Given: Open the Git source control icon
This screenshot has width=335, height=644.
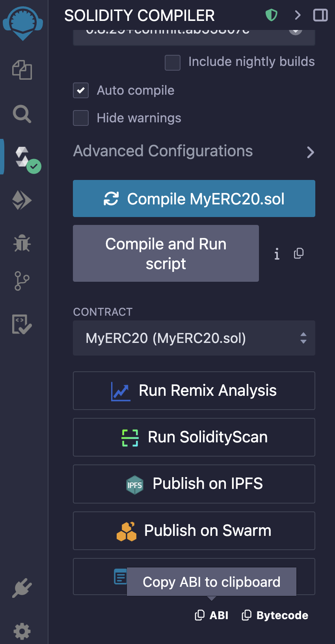Looking at the screenshot, I should pyautogui.click(x=22, y=281).
